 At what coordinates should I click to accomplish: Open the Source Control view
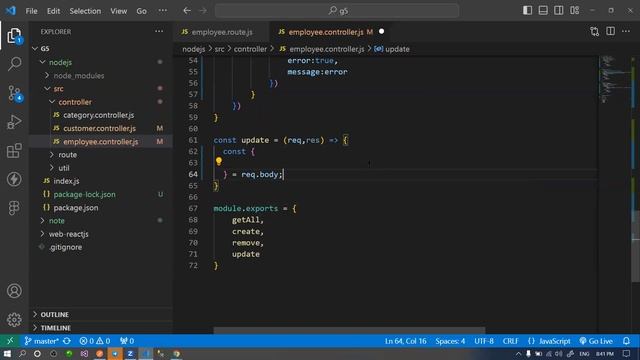pyautogui.click(x=14, y=93)
